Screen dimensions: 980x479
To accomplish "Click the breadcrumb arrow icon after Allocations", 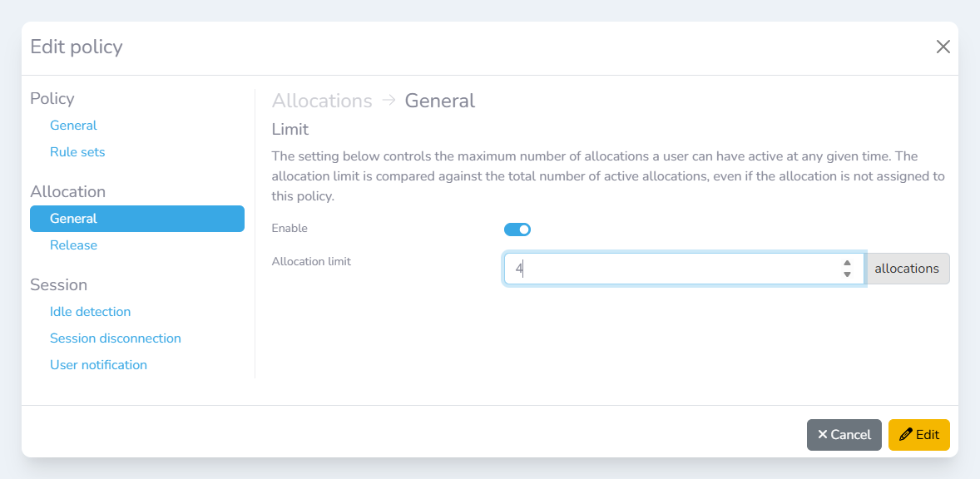I will (389, 101).
